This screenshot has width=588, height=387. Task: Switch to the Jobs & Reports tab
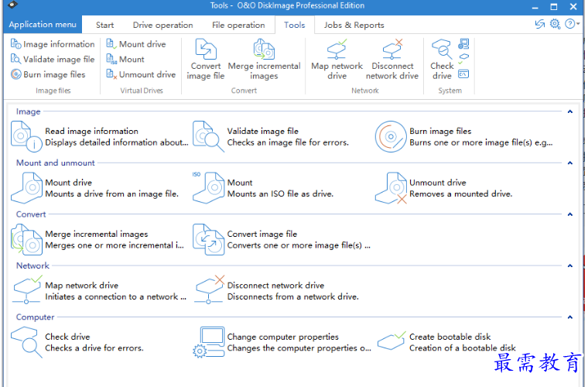(x=354, y=25)
